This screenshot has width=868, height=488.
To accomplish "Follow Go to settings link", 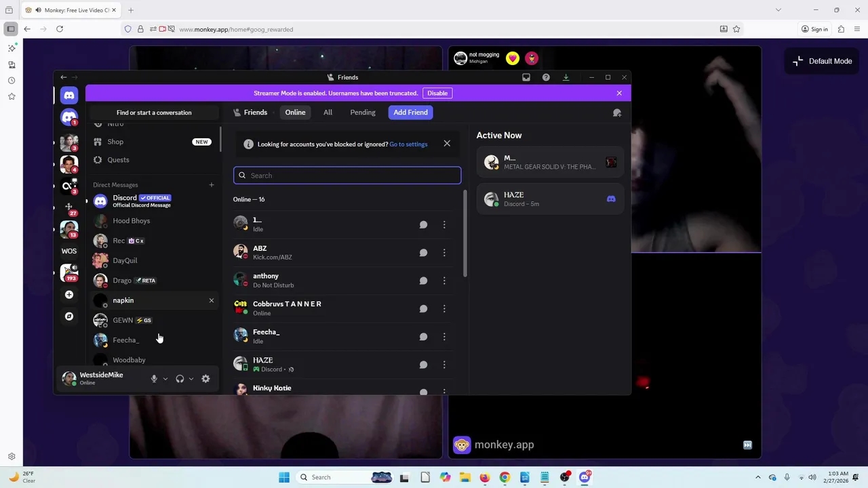I will coord(408,144).
